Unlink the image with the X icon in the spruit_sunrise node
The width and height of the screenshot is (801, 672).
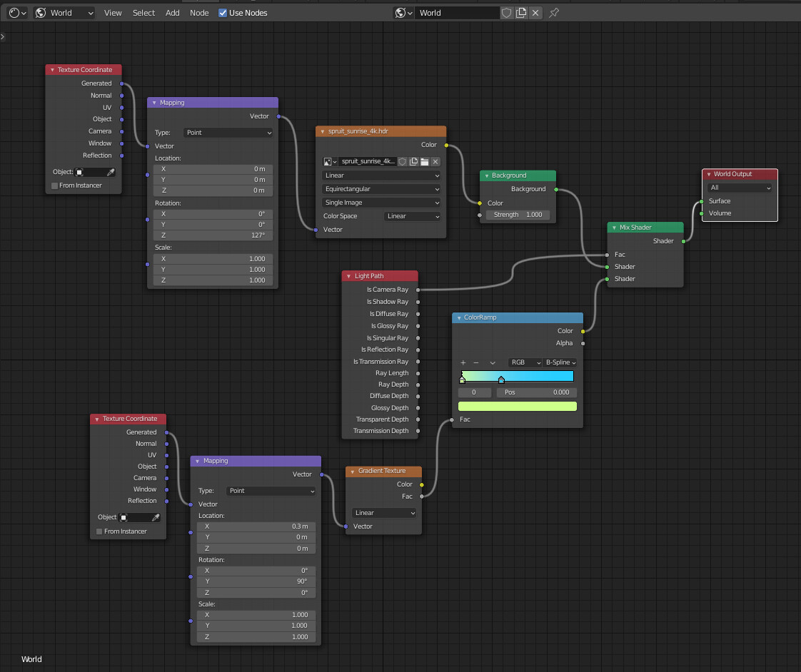(435, 162)
